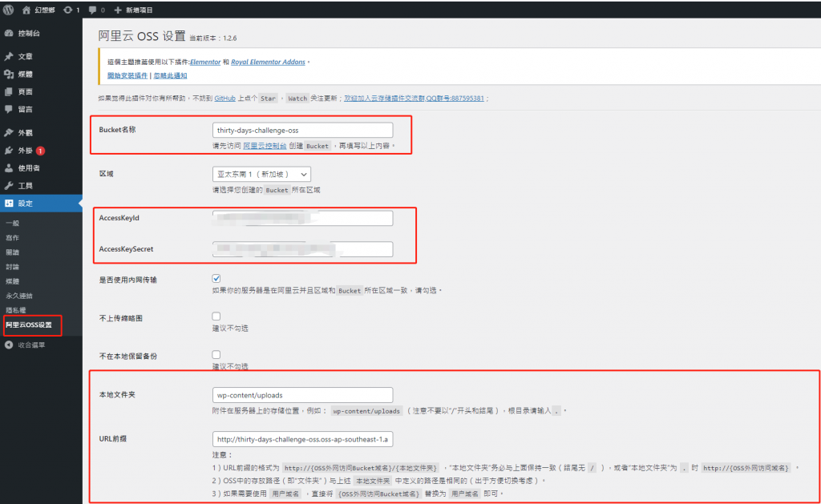Click the Bucket名称 input field

tap(302, 130)
